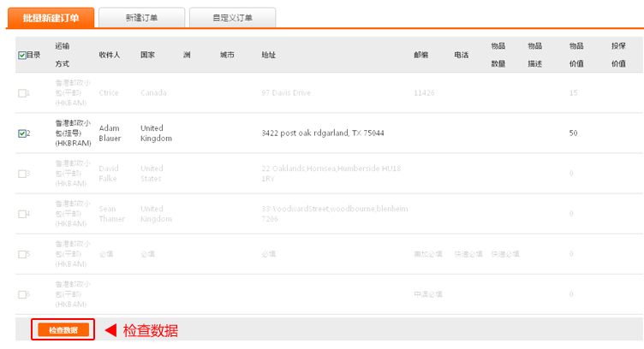Click the 收件人 column header

(x=110, y=55)
